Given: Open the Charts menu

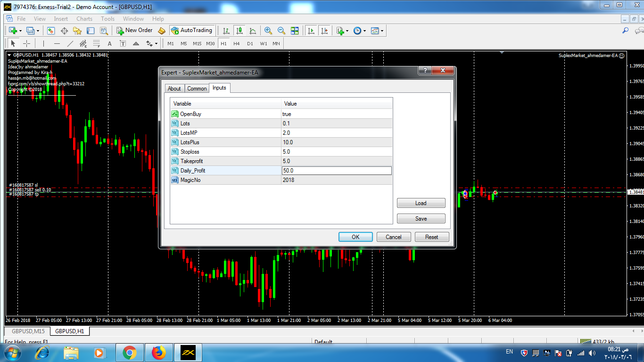Looking at the screenshot, I should pos(84,19).
